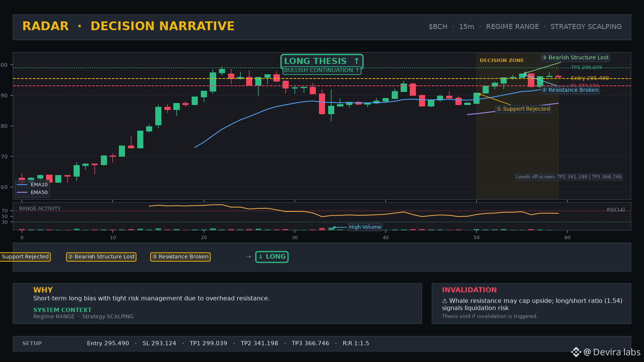The image size is (644, 362).
Task: Click the High Volume annotation
Action: click(365, 227)
